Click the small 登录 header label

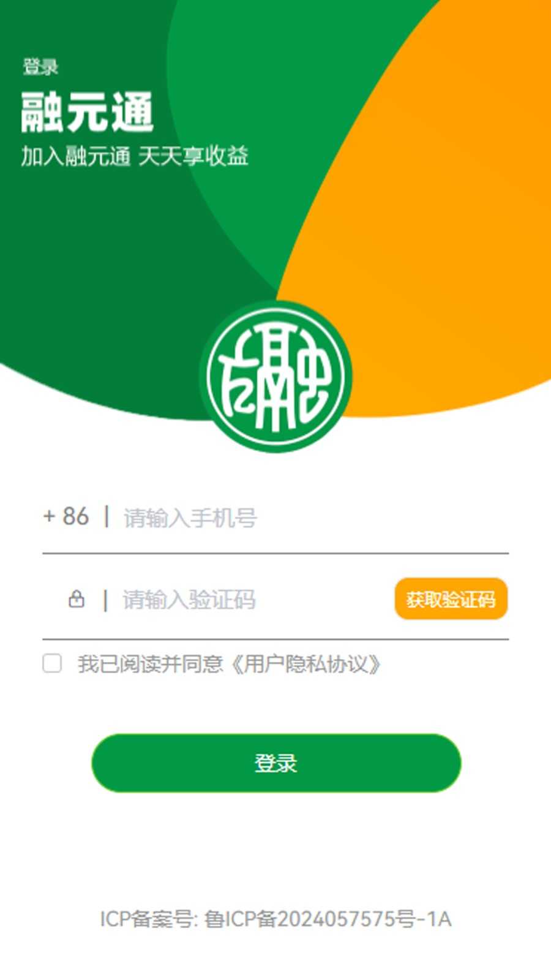coord(40,67)
